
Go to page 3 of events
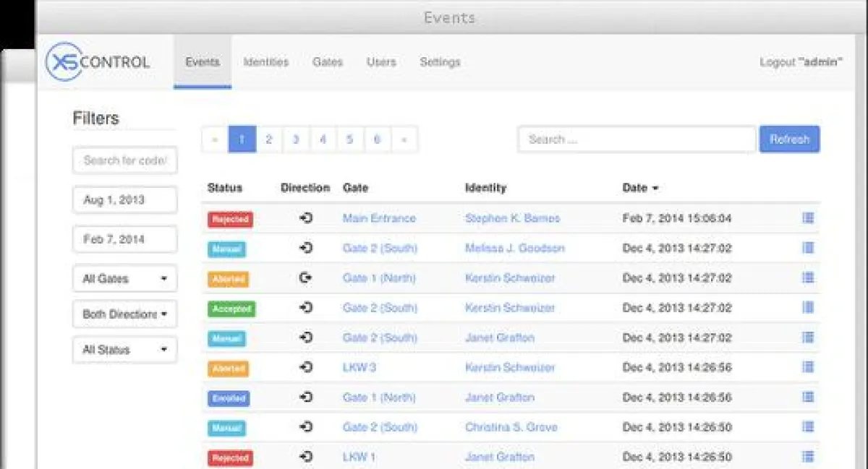pyautogui.click(x=296, y=139)
